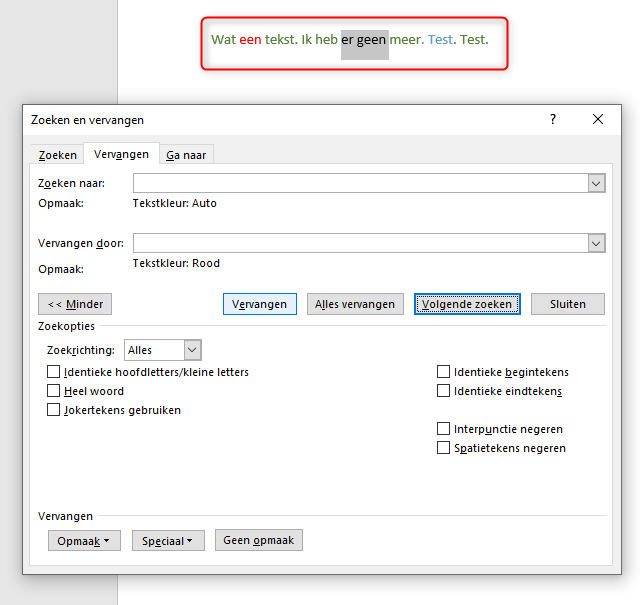Expand the Zoeken naar history dropdown
This screenshot has height=605, width=640.
tap(596, 183)
